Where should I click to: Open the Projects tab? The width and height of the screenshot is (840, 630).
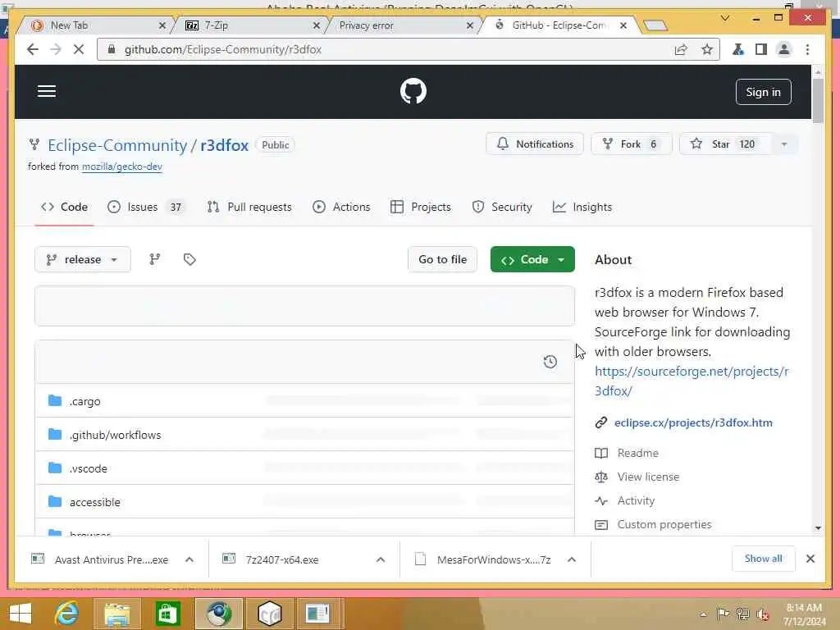coord(421,207)
